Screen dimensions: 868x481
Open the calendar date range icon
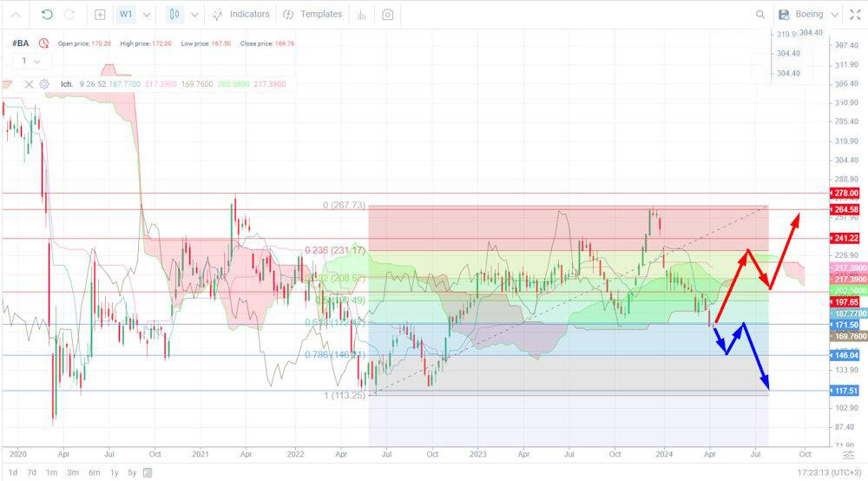[148, 472]
